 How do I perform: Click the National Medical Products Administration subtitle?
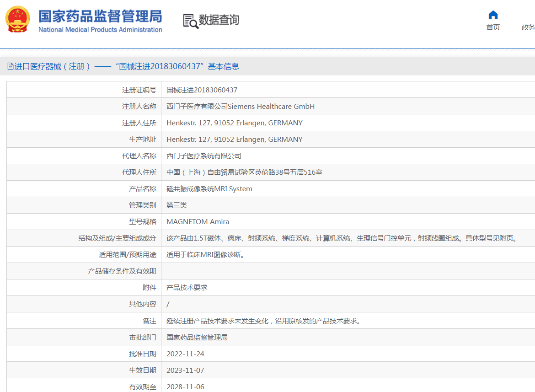100,30
